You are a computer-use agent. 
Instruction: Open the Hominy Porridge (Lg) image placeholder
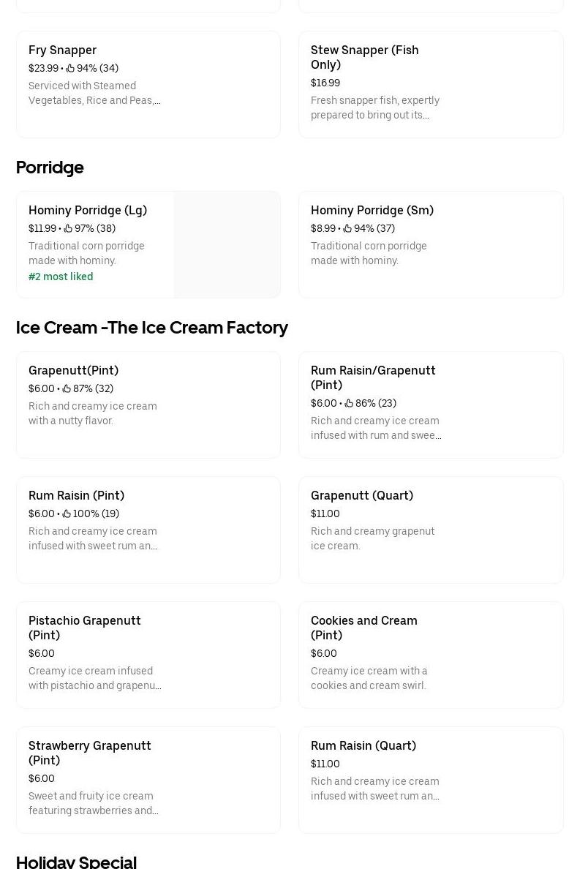point(227,244)
